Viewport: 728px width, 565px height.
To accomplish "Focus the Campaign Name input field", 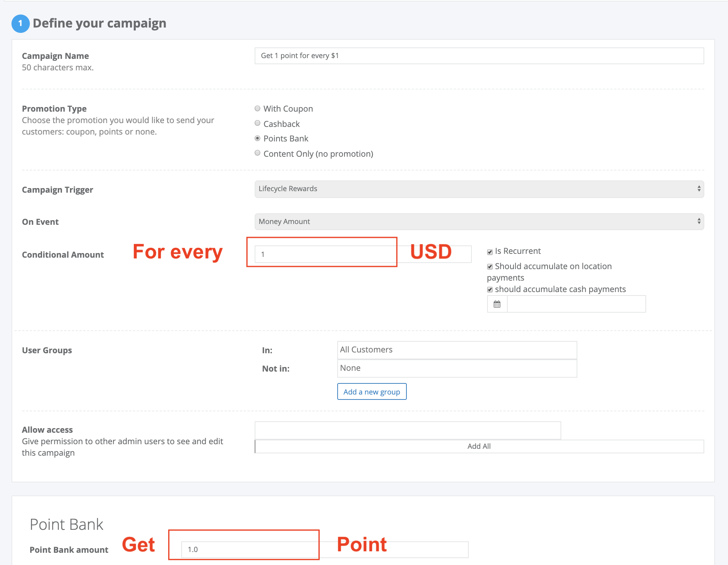I will 479,56.
